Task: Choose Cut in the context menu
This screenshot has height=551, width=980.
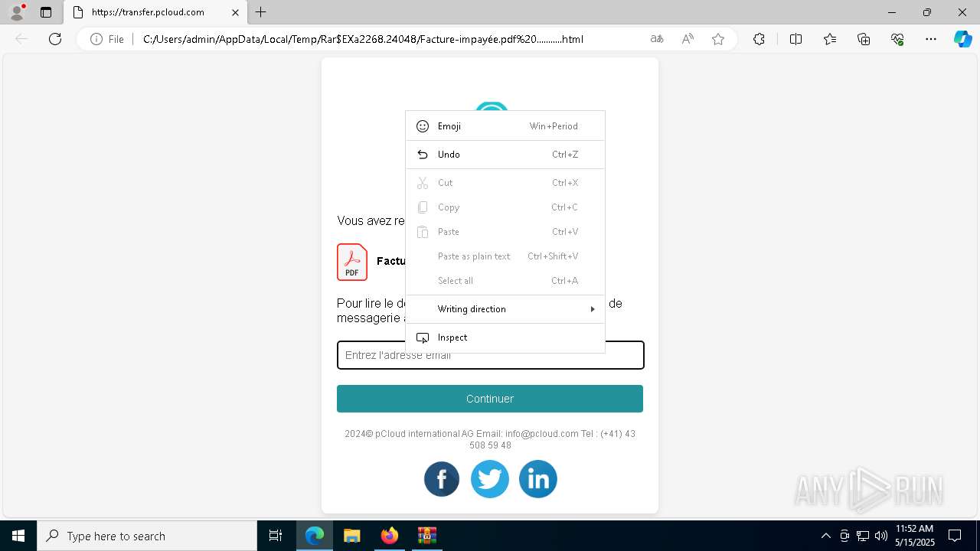Action: tap(505, 183)
